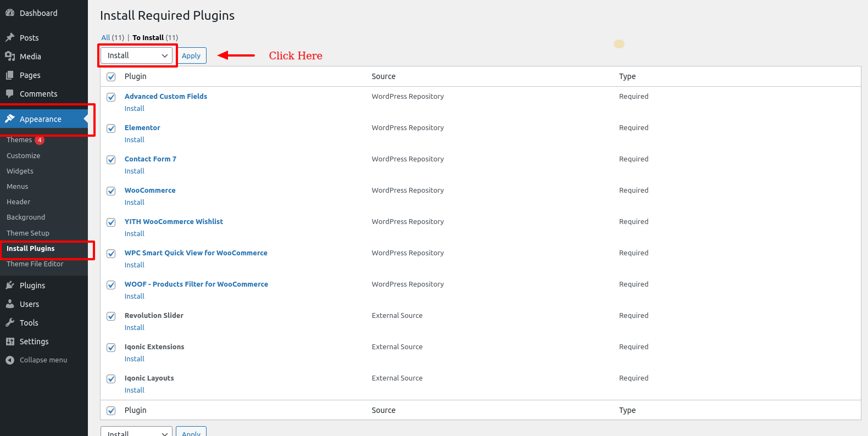Click the Appearance paintbrush icon
This screenshot has height=436, width=868.
pyautogui.click(x=10, y=119)
